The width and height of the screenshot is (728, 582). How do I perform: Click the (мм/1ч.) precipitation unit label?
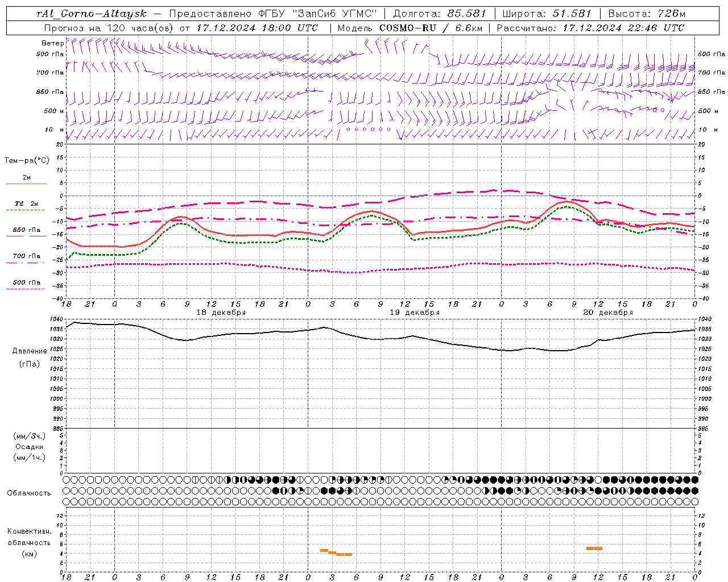tap(30, 458)
